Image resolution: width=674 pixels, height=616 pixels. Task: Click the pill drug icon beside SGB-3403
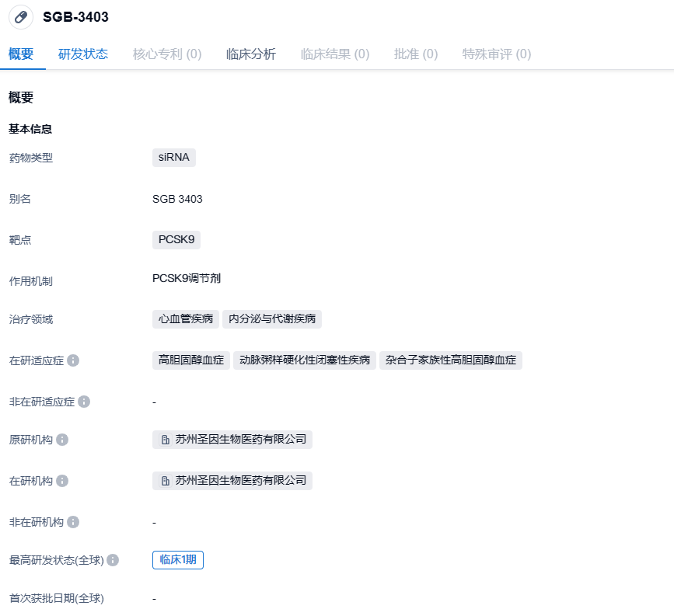tap(21, 17)
